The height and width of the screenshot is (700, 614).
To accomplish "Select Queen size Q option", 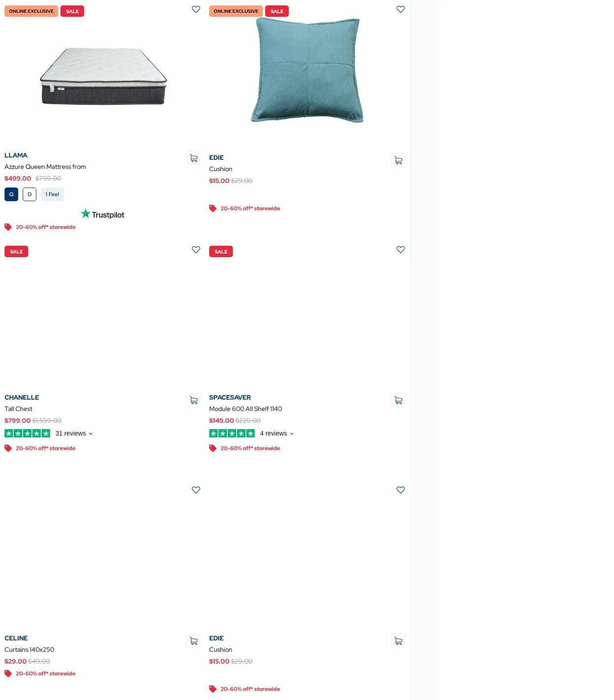I will click(11, 194).
